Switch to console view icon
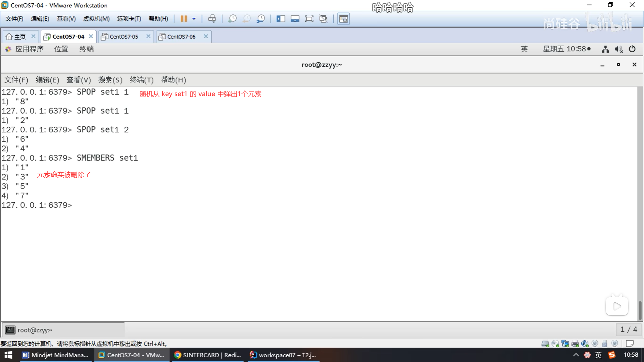The image size is (644, 362). [x=343, y=19]
